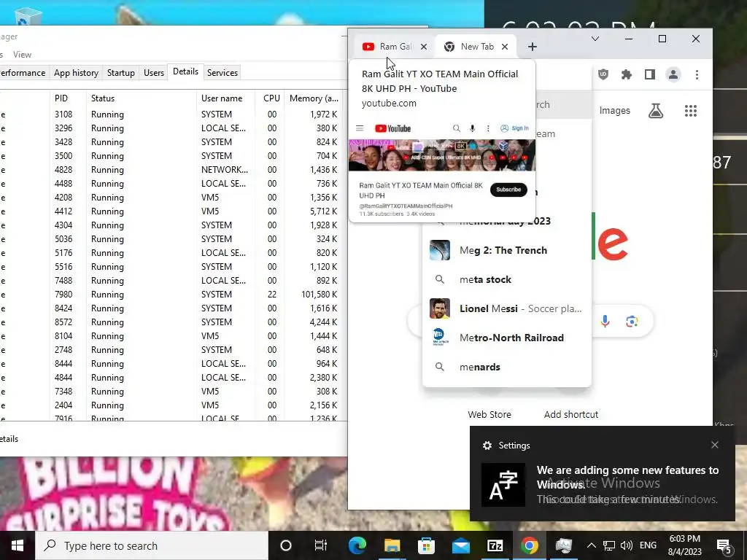Open Microsoft Store from the taskbar
Viewport: 747px width, 560px height.
(x=426, y=545)
